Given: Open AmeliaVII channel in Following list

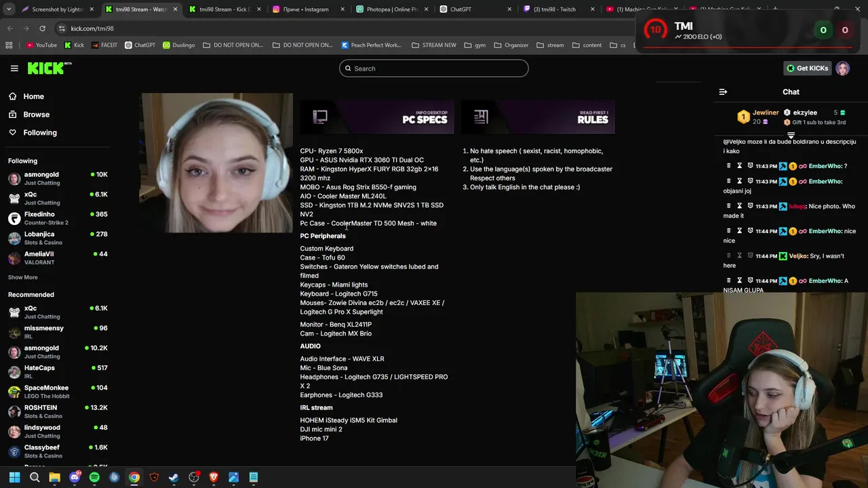Looking at the screenshot, I should 58,258.
